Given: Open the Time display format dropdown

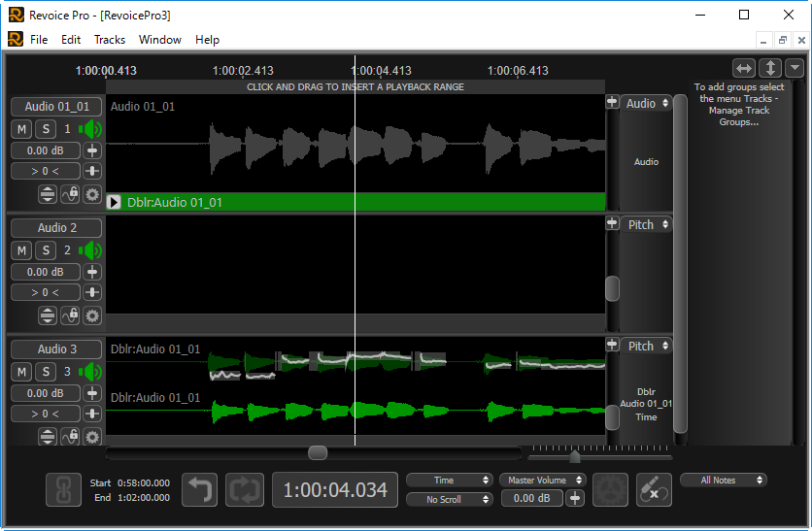Looking at the screenshot, I should click(x=449, y=481).
